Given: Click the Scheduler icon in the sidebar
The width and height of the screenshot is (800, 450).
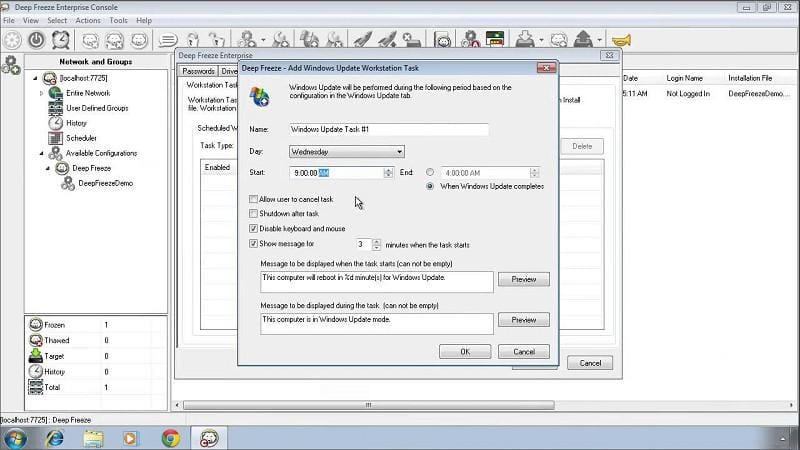Looking at the screenshot, I should (x=57, y=138).
